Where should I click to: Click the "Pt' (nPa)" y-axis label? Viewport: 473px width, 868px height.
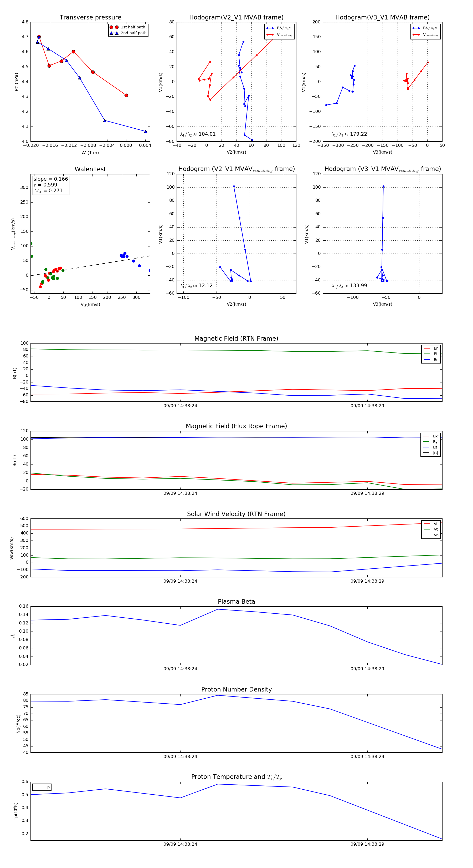(16, 82)
